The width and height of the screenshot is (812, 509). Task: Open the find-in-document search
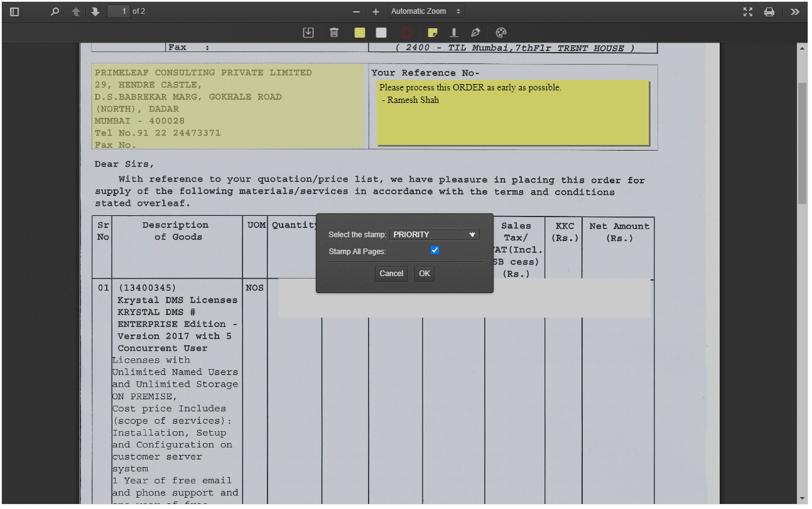pyautogui.click(x=55, y=11)
